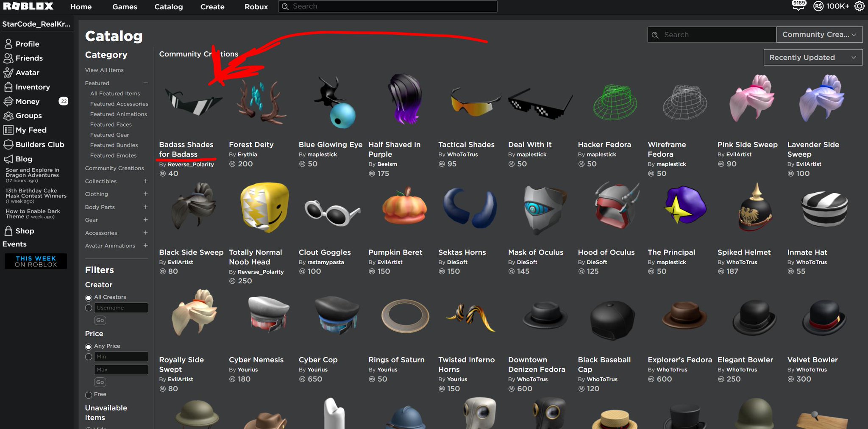Click the Inventory backpack icon

8,87
